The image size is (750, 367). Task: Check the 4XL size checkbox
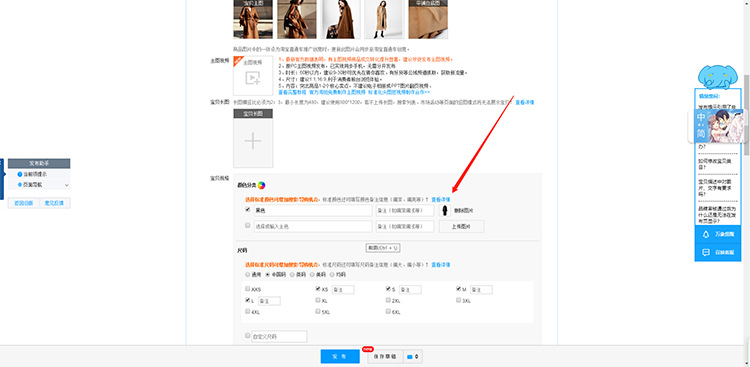point(247,311)
